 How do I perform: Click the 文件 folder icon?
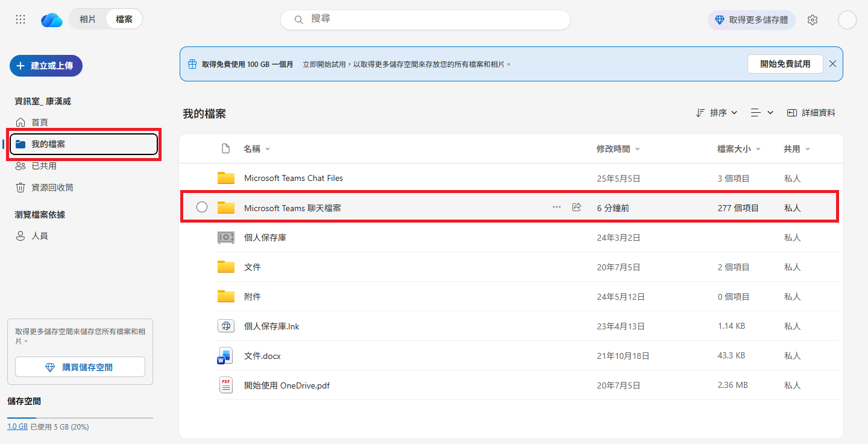[x=226, y=267]
